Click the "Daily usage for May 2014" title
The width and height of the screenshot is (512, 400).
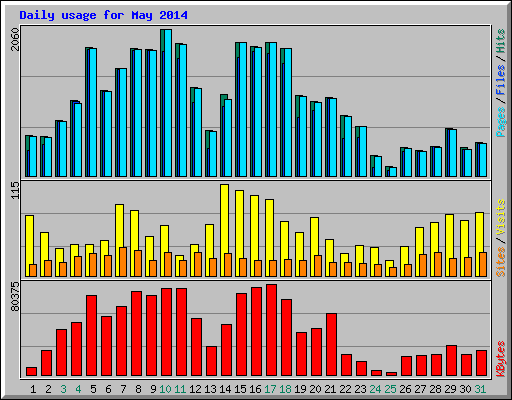(x=103, y=15)
